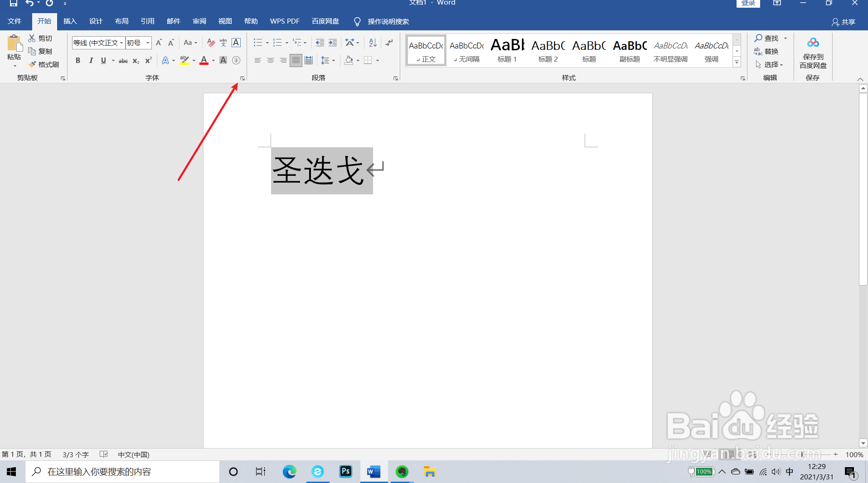
Task: Toggle Bold formatting
Action: pyautogui.click(x=78, y=60)
